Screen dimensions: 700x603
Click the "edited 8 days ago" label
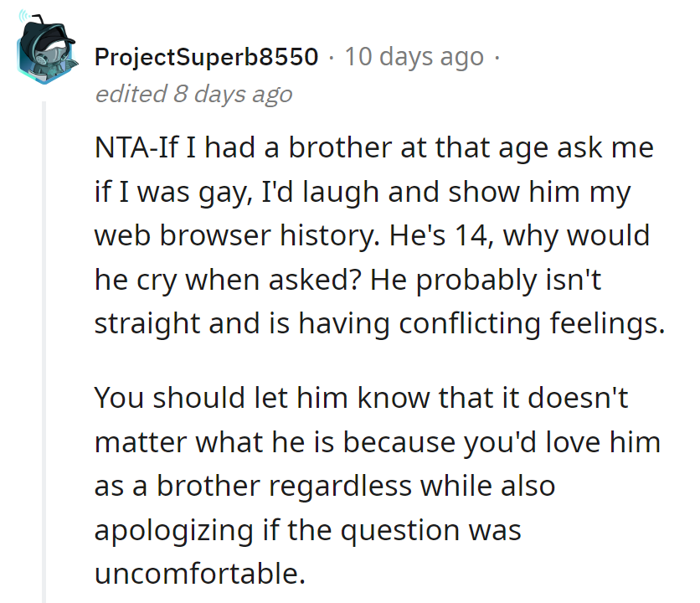(193, 94)
